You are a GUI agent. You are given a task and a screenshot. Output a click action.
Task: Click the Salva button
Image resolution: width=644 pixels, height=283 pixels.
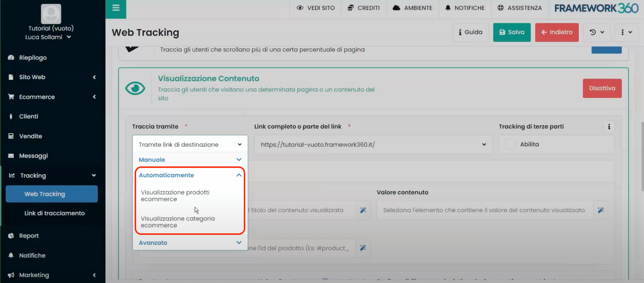pyautogui.click(x=512, y=32)
